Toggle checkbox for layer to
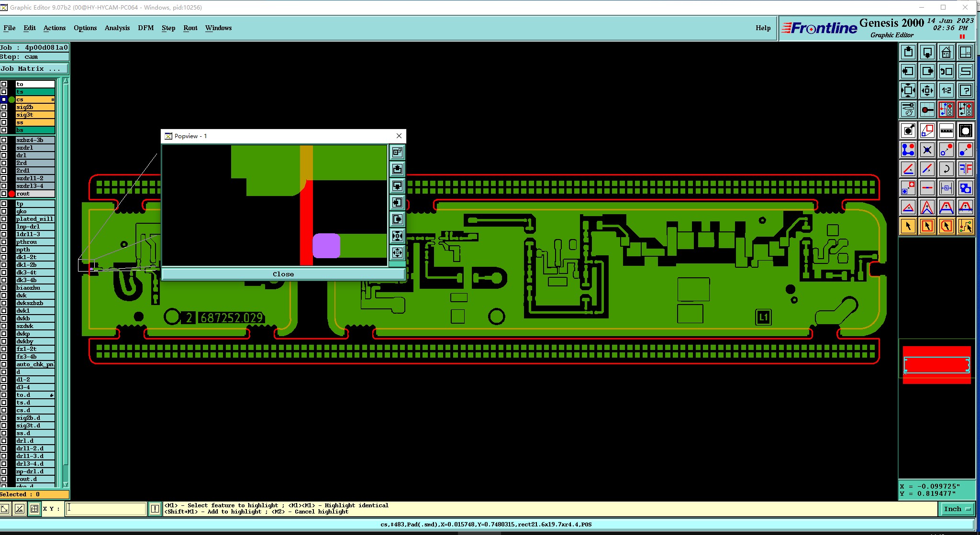 pos(4,84)
